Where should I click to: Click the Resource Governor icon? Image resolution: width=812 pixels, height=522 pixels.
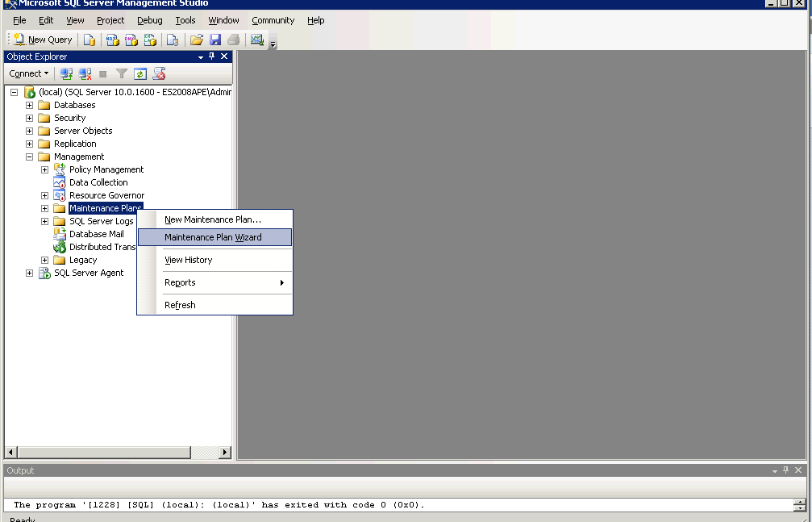[60, 195]
